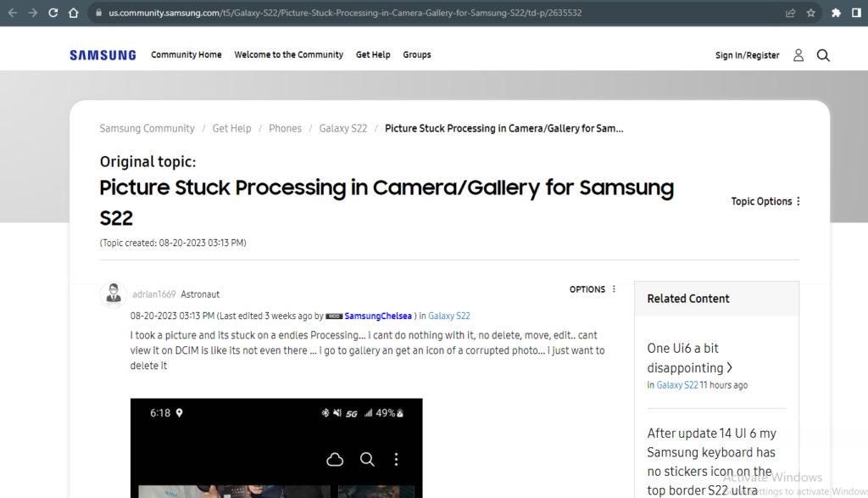Reload the page with the browser refresh icon
The image size is (868, 498).
coord(53,13)
